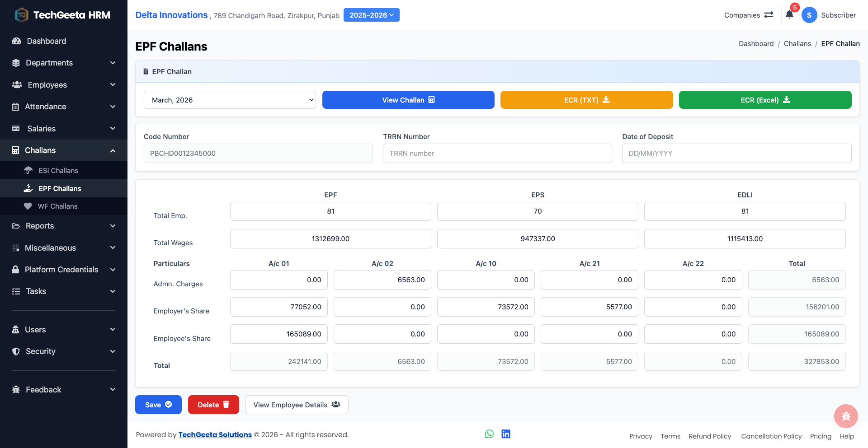Screen dimensions: 868x448
Task: Click the Attendance calendar icon
Action: (x=15, y=107)
